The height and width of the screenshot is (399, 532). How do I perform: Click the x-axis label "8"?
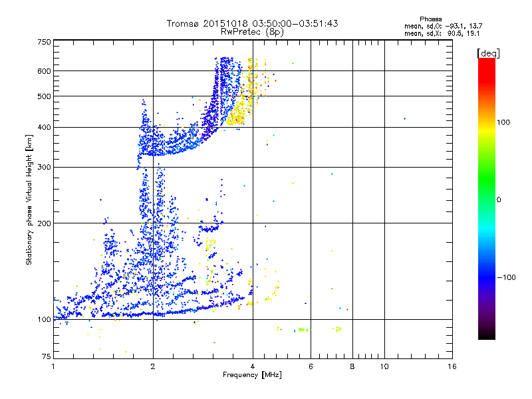pos(352,366)
